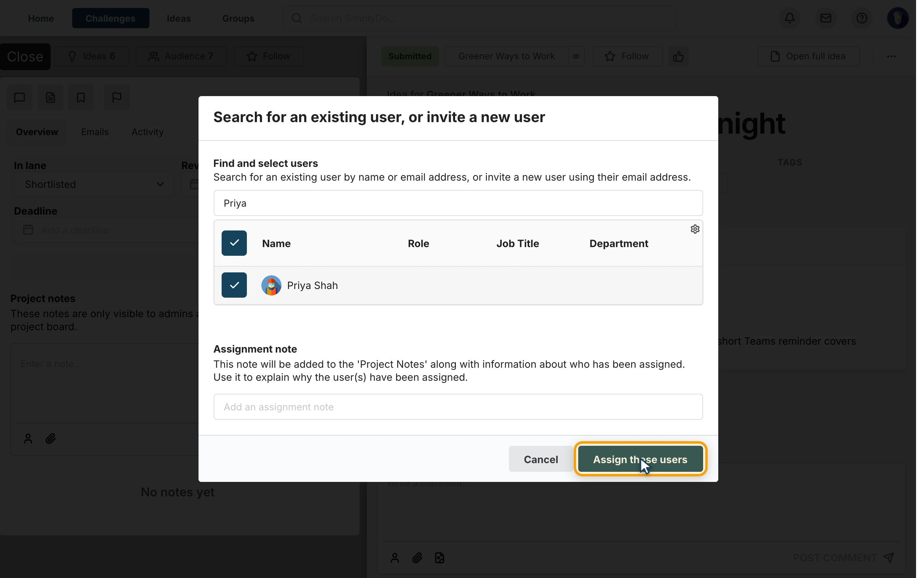Click the Greener Ways to Work challenge button
Screen dimensions: 924x578
[x=506, y=56]
